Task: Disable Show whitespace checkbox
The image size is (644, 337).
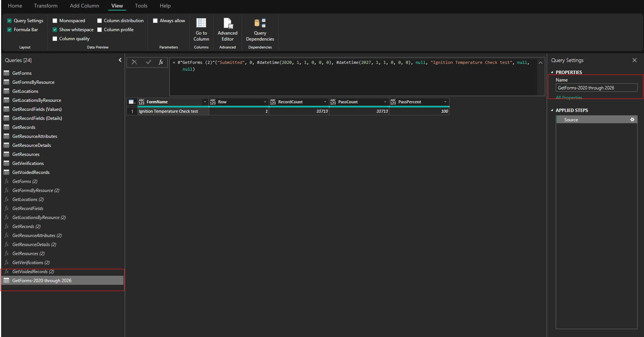Action: (55, 30)
